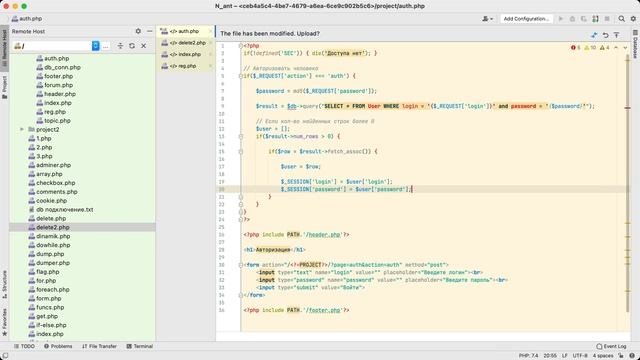Click the colored Xdebug listen icon
Image resolution: width=640 pixels, height=360 pixels.
pyautogui.click(x=596, y=19)
